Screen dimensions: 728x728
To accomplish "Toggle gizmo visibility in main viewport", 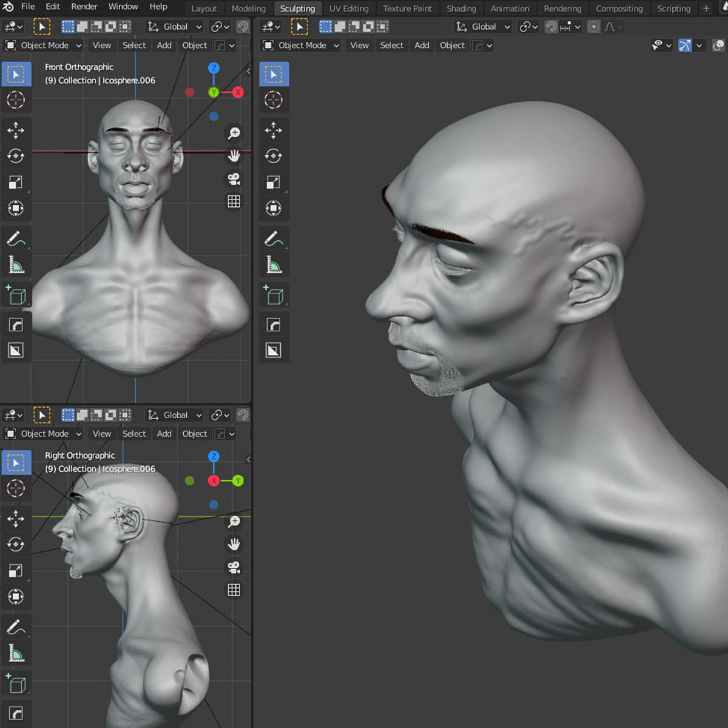I will point(685,45).
